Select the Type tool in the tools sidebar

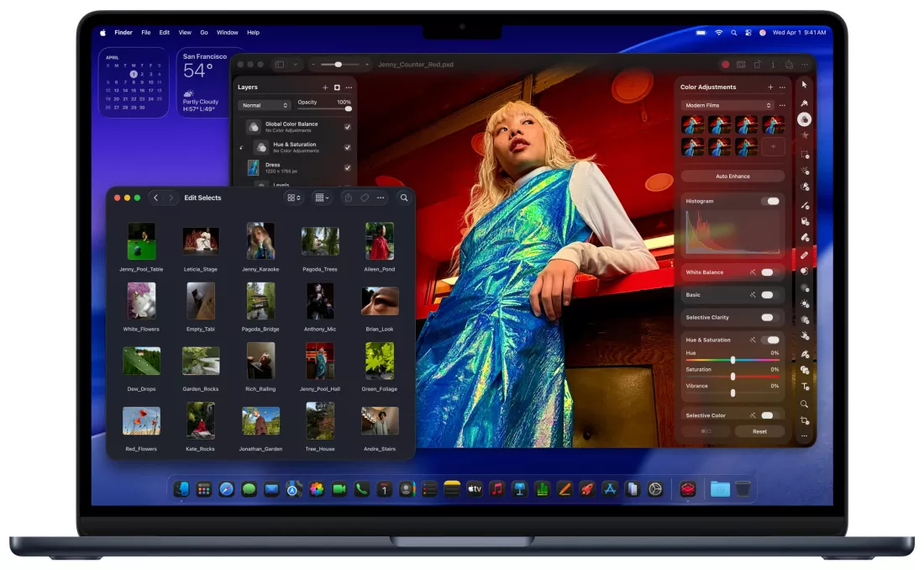(x=805, y=387)
